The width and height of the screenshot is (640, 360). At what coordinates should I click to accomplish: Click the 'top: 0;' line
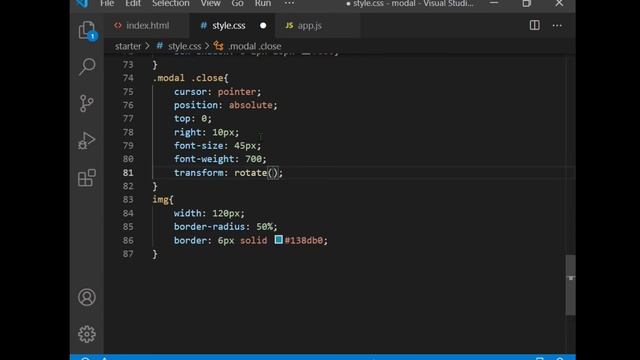(193, 119)
